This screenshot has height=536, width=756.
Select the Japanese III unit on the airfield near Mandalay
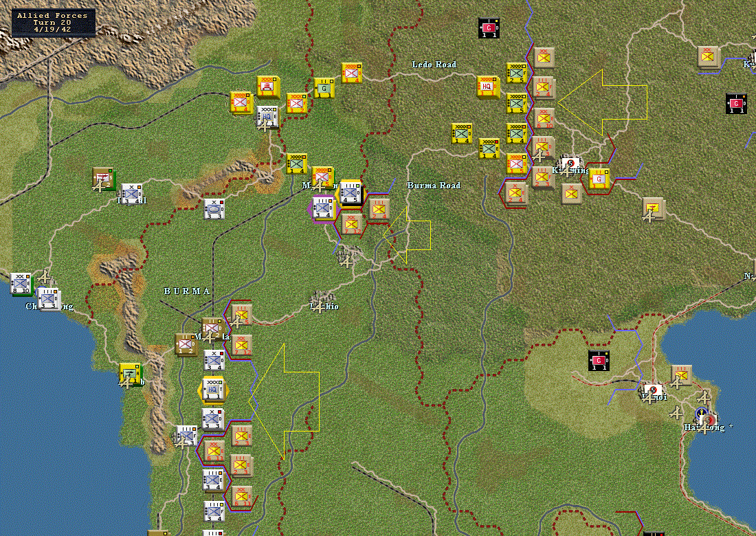(x=241, y=315)
